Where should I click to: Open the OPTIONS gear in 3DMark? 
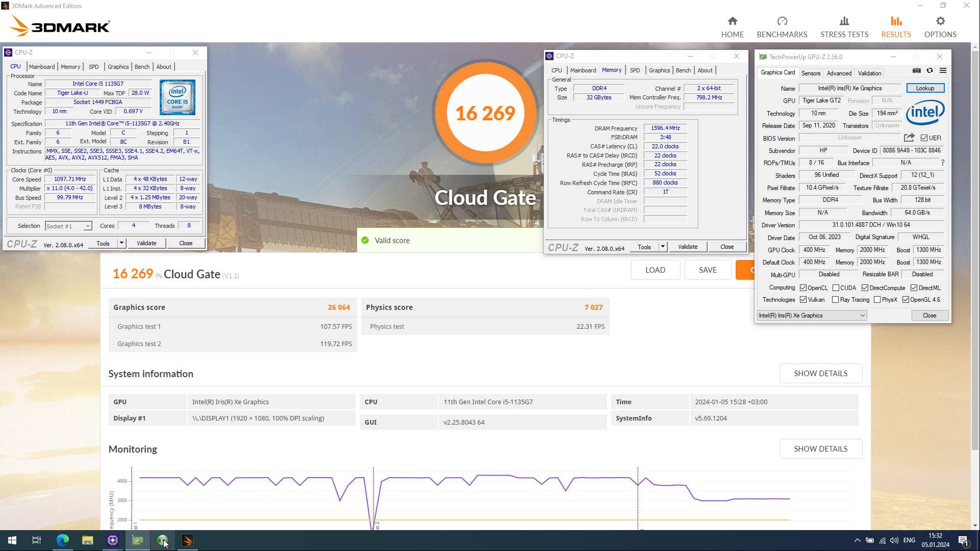click(940, 27)
